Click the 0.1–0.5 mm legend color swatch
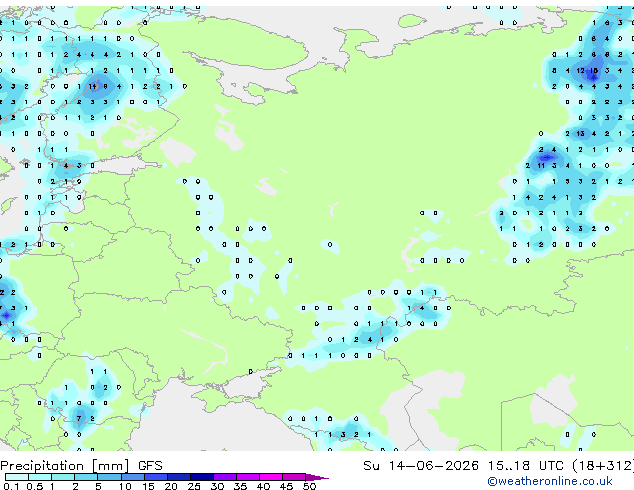This screenshot has height=490, width=634. pos(17,477)
